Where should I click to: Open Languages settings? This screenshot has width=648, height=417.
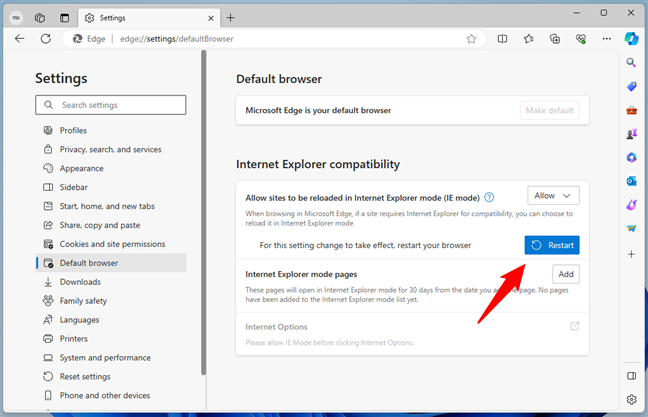[x=111, y=320]
